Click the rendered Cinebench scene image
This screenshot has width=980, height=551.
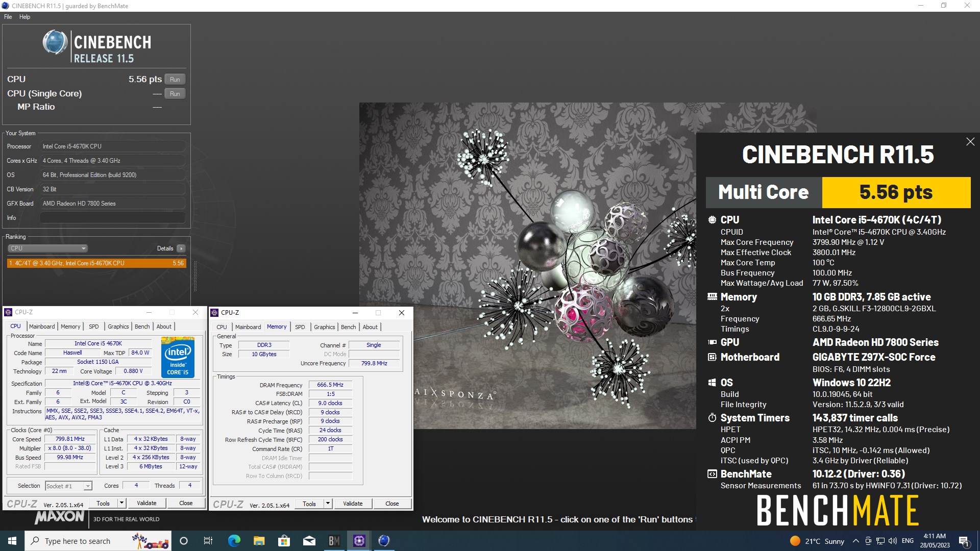(x=528, y=265)
